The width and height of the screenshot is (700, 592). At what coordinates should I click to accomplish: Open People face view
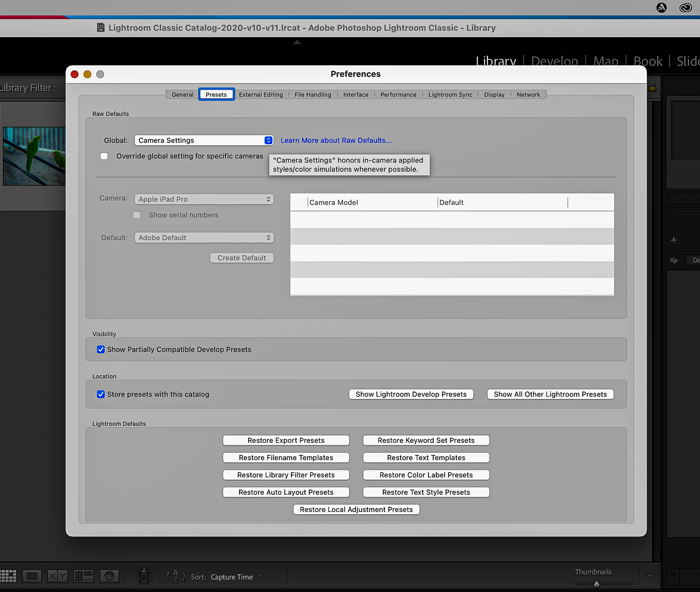point(109,576)
